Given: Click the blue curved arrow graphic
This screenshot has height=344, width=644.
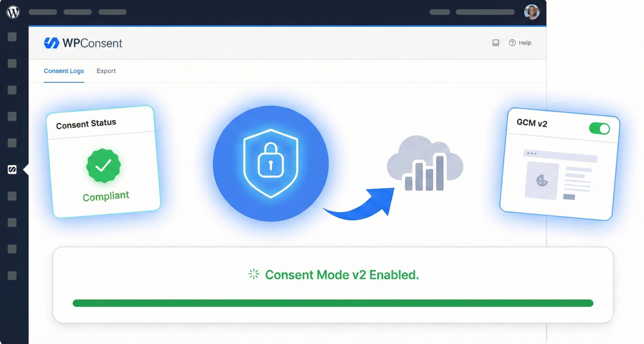Looking at the screenshot, I should 358,204.
